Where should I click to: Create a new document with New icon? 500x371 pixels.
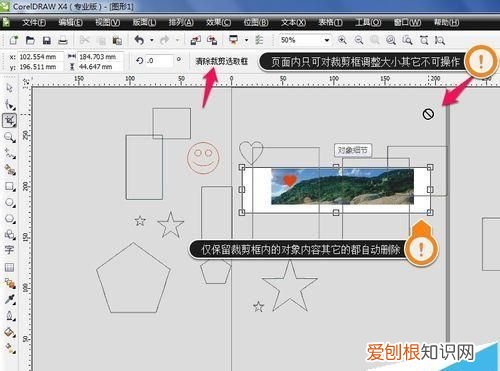(x=13, y=40)
